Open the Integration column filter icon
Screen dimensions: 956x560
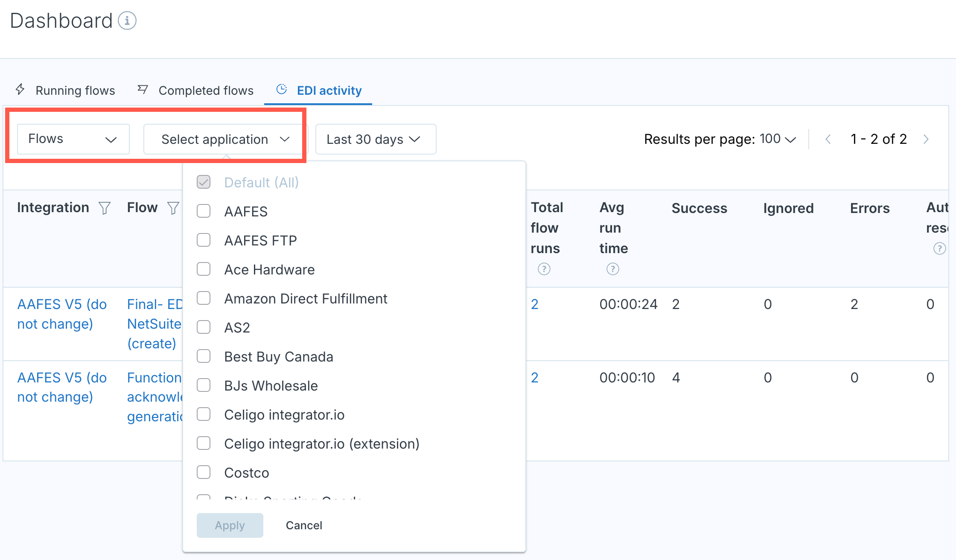[105, 208]
